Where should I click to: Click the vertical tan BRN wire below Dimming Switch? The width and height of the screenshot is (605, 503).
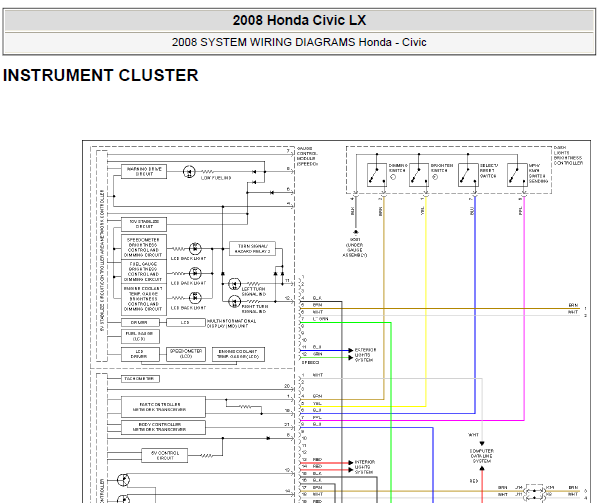pyautogui.click(x=384, y=297)
